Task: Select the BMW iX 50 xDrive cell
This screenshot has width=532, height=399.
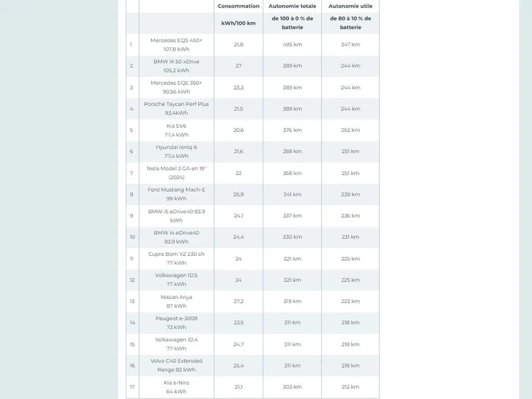Action: (176, 66)
